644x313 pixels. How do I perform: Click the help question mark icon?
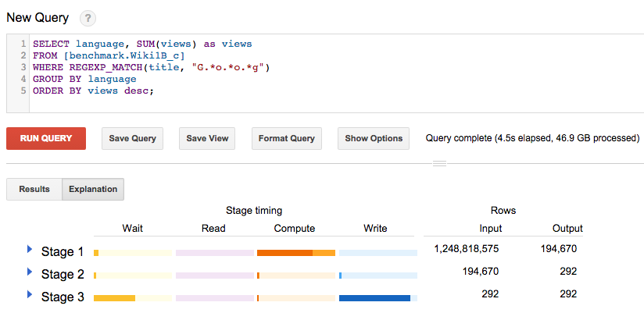pyautogui.click(x=88, y=17)
